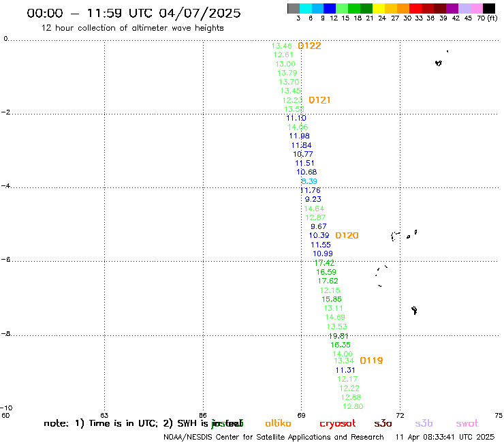504x443 pixels.
Task: Select the light blue value 8.39
Action: coord(309,181)
